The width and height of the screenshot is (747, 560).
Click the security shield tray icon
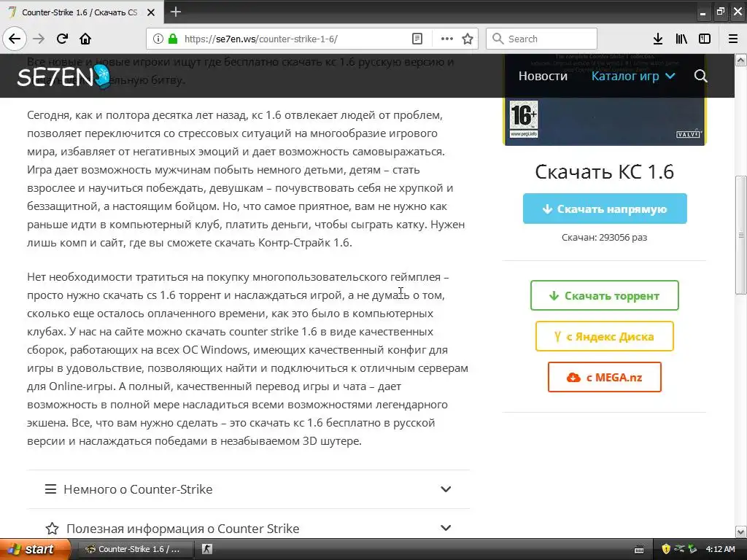tap(666, 549)
